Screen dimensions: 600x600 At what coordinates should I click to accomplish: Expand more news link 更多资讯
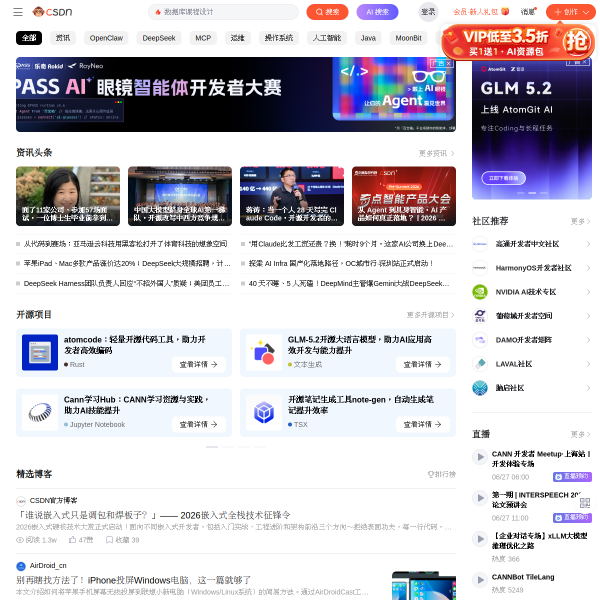[x=436, y=153]
